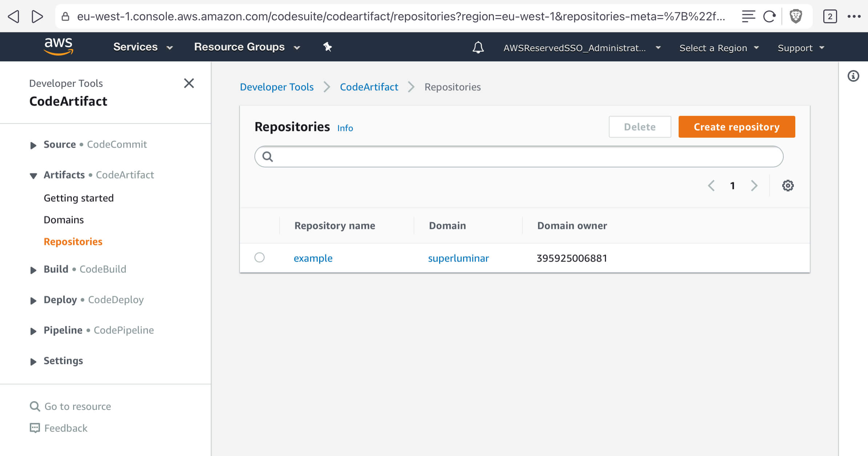This screenshot has height=456, width=868.
Task: Go to Domains in sidebar
Action: pos(64,220)
